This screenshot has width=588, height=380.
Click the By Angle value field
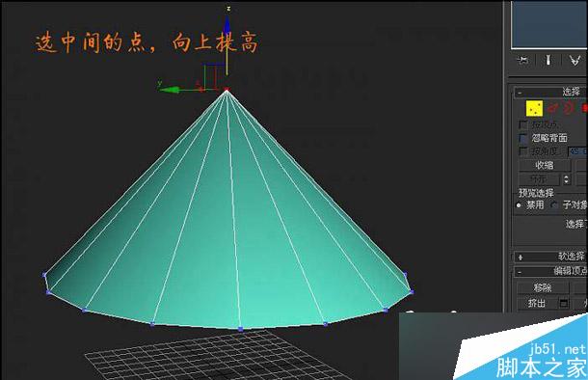577,151
